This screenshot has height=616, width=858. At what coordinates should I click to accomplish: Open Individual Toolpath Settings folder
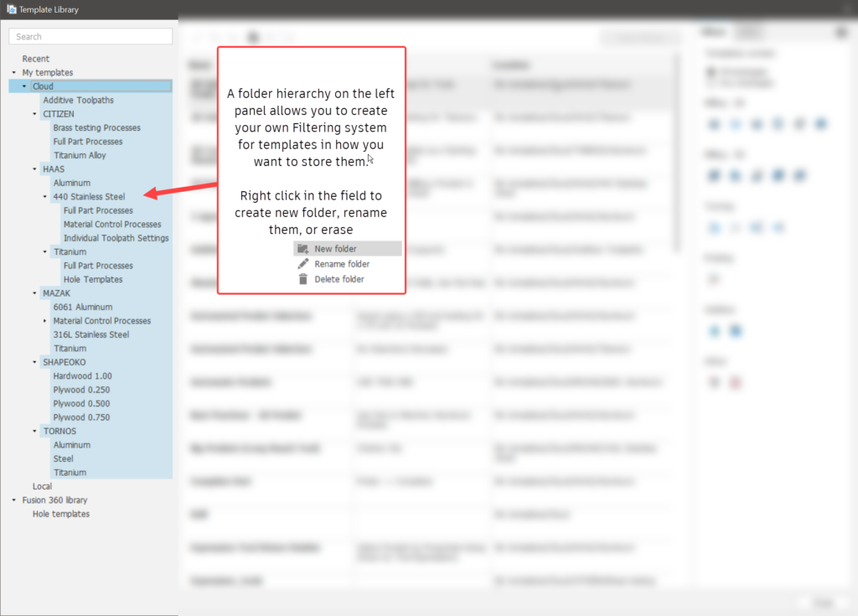tap(116, 238)
